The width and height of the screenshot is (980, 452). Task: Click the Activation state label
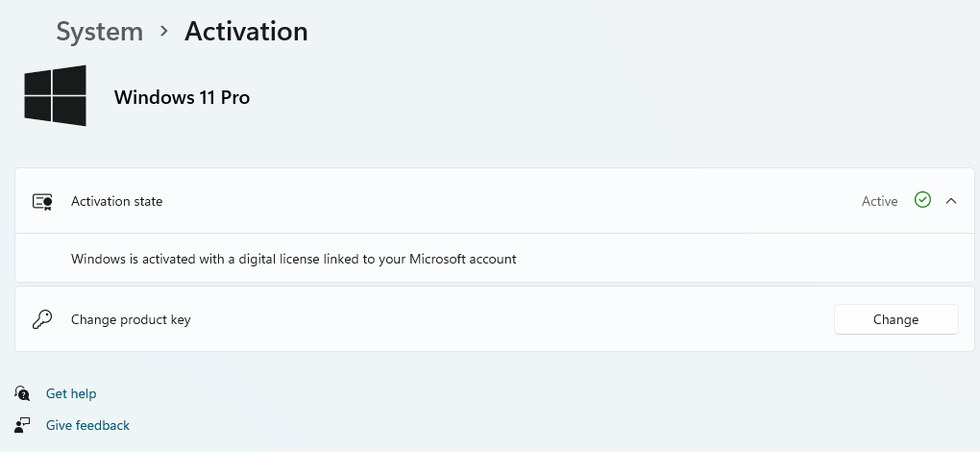(116, 201)
